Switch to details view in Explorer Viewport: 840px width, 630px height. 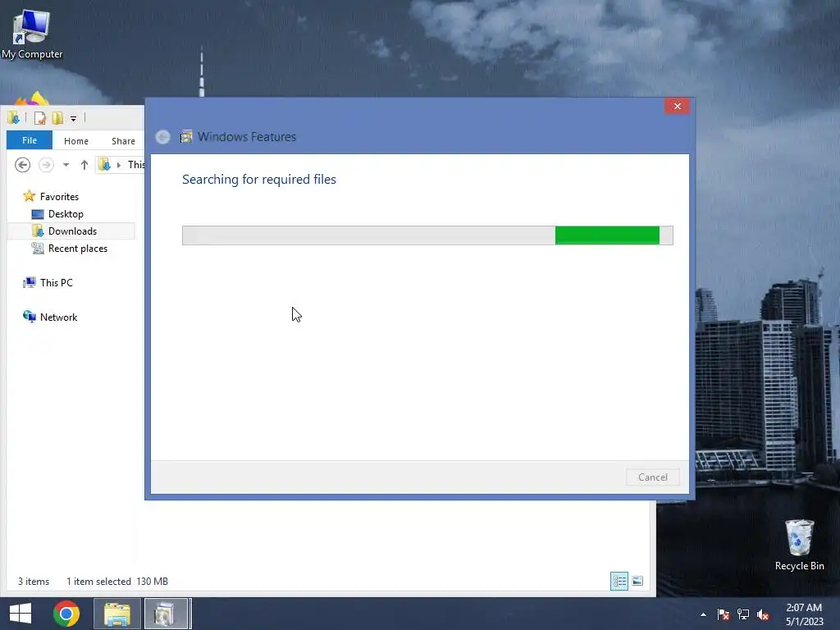tap(619, 582)
